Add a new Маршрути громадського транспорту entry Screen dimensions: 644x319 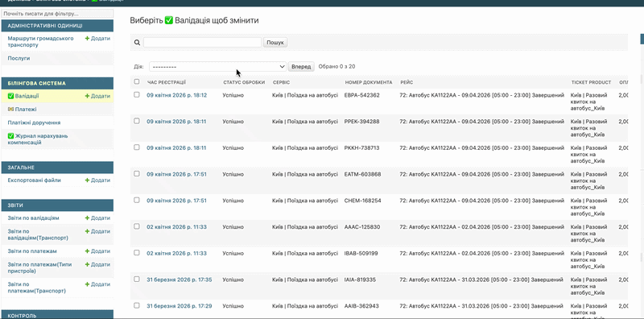click(x=97, y=38)
